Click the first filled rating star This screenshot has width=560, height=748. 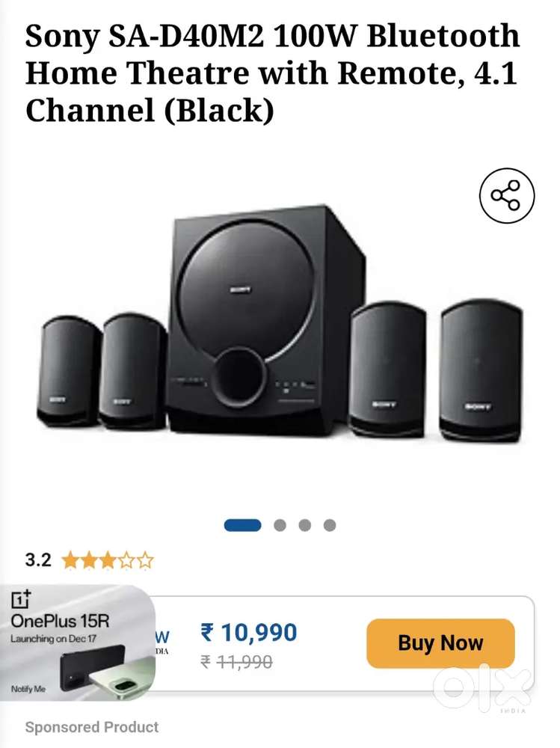70,560
